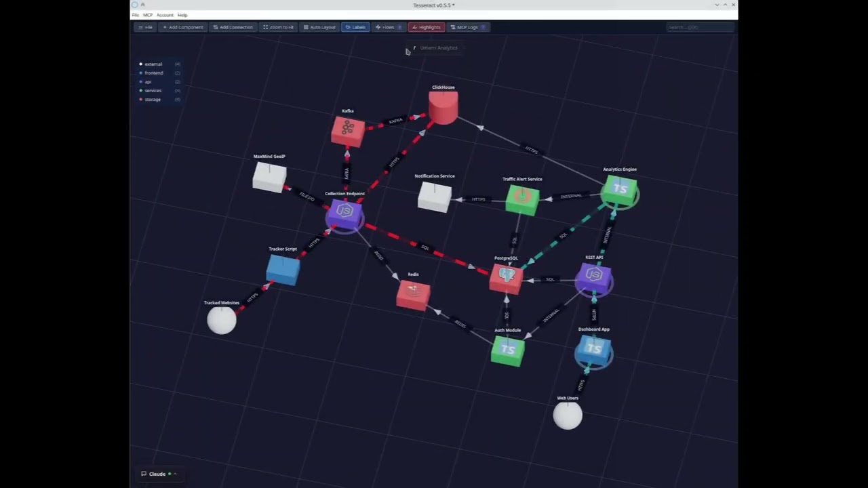The image size is (868, 488).
Task: Click Zoom to Fit button
Action: pos(279,27)
